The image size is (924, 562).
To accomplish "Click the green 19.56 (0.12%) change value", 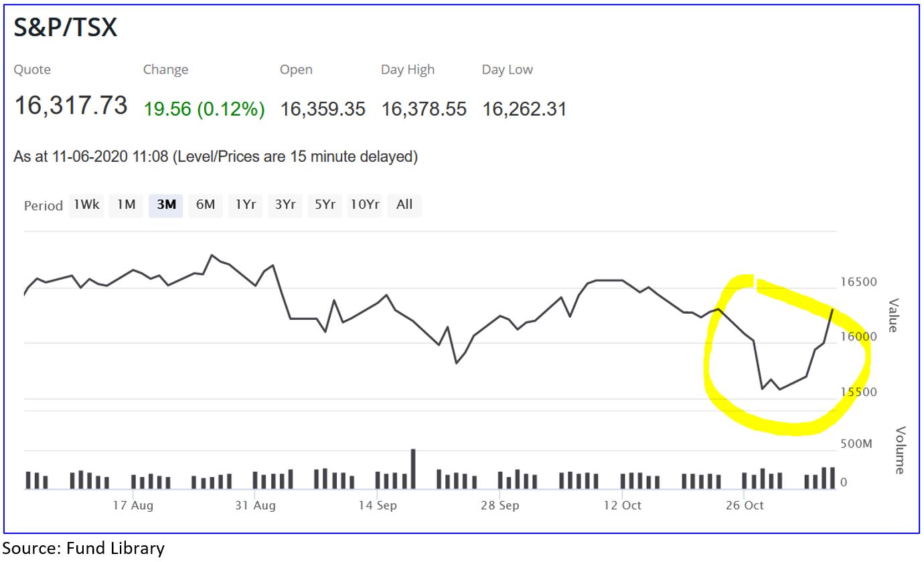I will pos(204,109).
